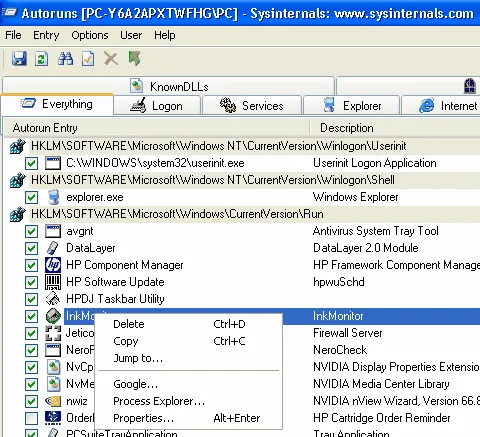
Task: Click the Properties toolbar icon
Action: tap(88, 59)
